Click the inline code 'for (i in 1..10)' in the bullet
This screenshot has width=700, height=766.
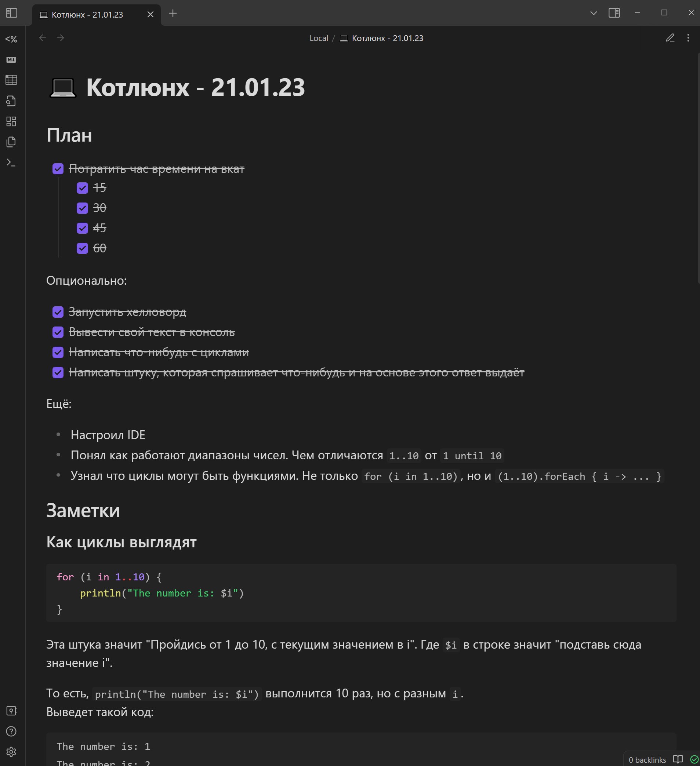[x=411, y=476]
